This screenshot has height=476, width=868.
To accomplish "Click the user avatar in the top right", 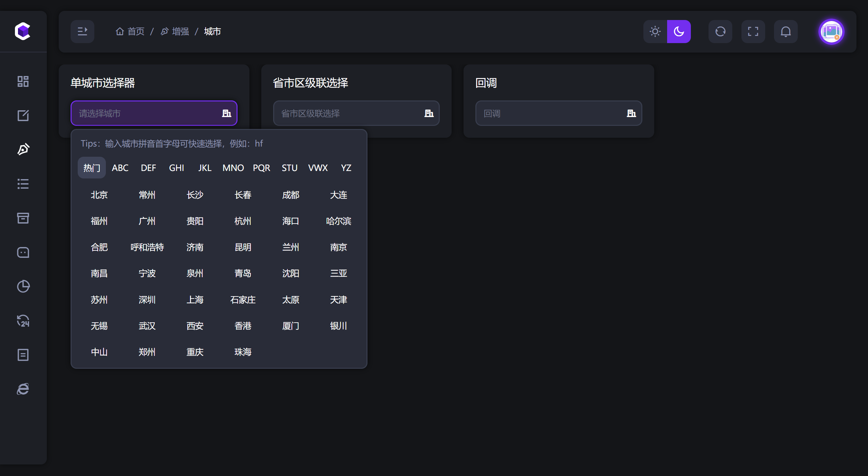I will [x=832, y=31].
